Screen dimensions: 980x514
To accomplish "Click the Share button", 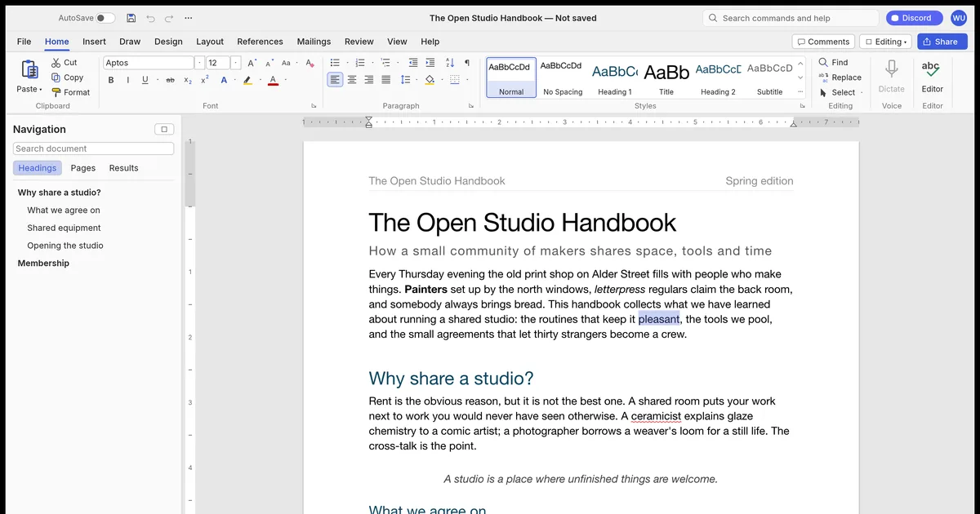I will pyautogui.click(x=942, y=42).
